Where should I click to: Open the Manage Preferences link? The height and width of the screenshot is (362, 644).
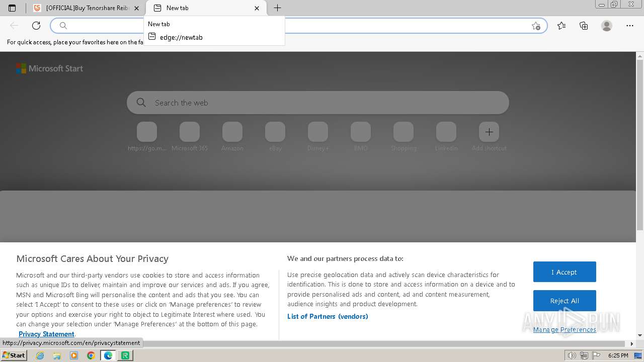(565, 330)
